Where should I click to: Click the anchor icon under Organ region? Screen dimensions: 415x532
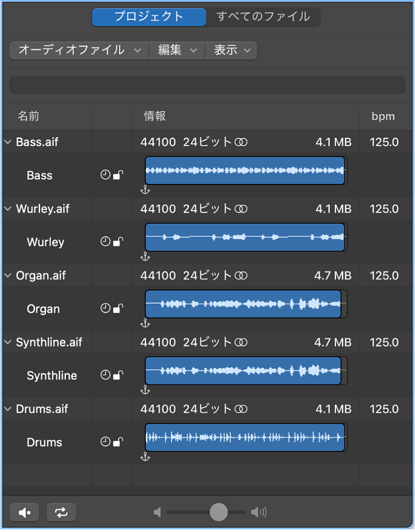pos(145,323)
